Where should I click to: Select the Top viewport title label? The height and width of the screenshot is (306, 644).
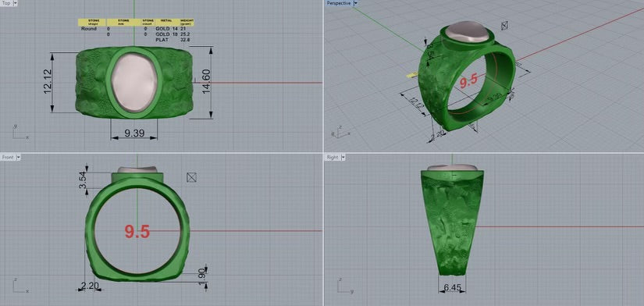pyautogui.click(x=6, y=3)
